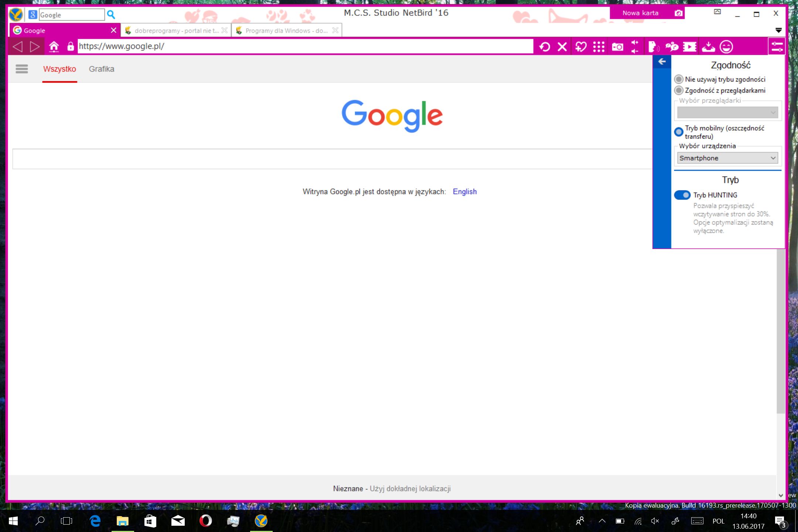Turn off the Tryb HUNTING switch
The height and width of the screenshot is (532, 798).
682,195
